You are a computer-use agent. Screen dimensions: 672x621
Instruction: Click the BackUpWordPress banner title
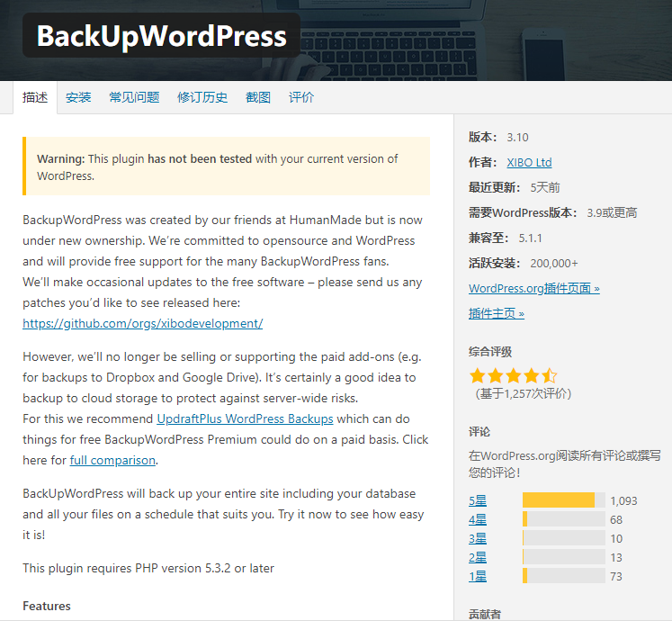tap(162, 36)
